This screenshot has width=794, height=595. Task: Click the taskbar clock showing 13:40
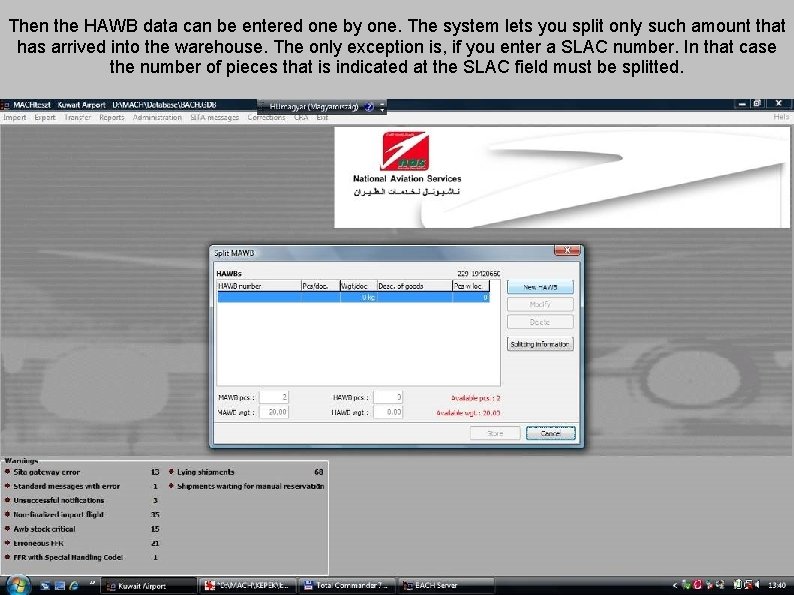point(777,585)
